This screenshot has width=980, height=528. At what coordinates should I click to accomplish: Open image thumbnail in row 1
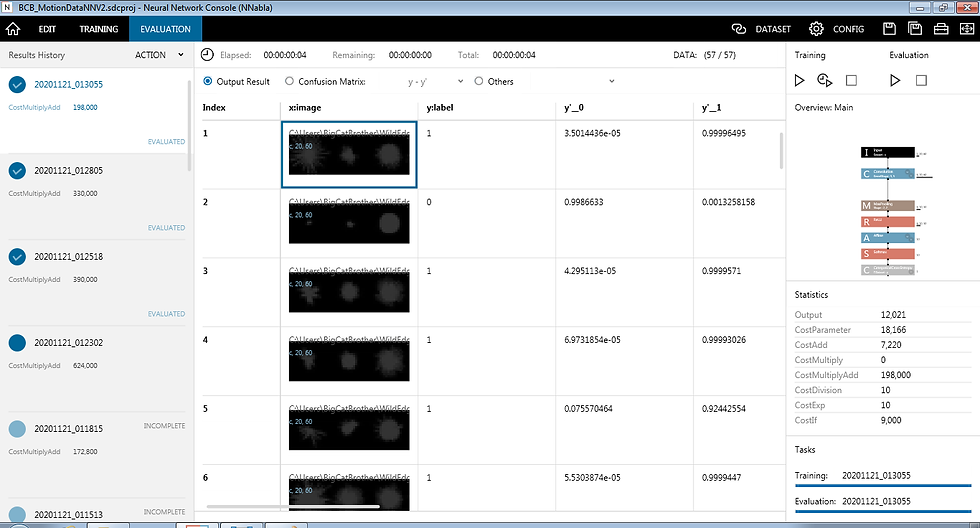point(349,154)
